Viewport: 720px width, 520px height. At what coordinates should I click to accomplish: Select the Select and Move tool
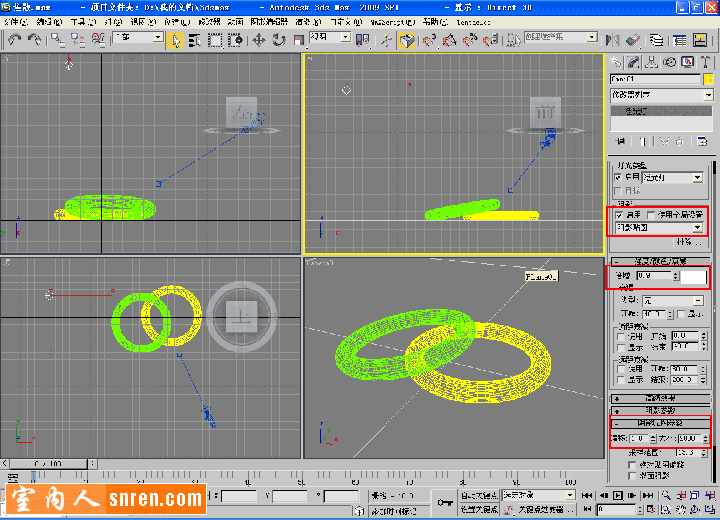(259, 40)
